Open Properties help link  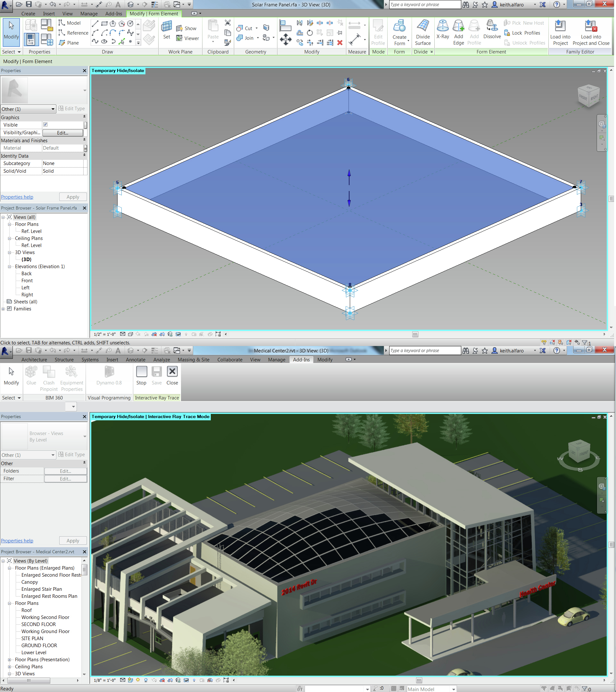[17, 197]
